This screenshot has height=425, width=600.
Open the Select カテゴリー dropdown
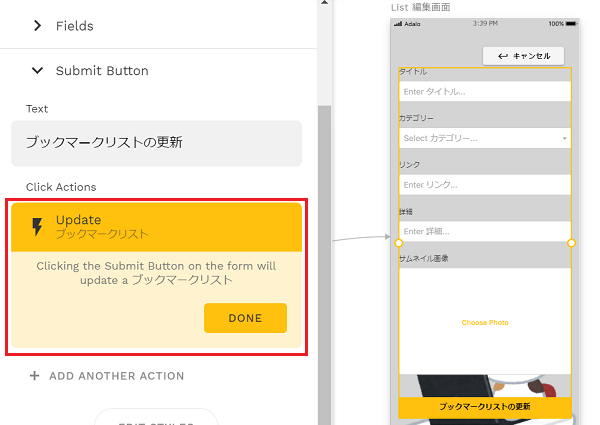[x=485, y=138]
